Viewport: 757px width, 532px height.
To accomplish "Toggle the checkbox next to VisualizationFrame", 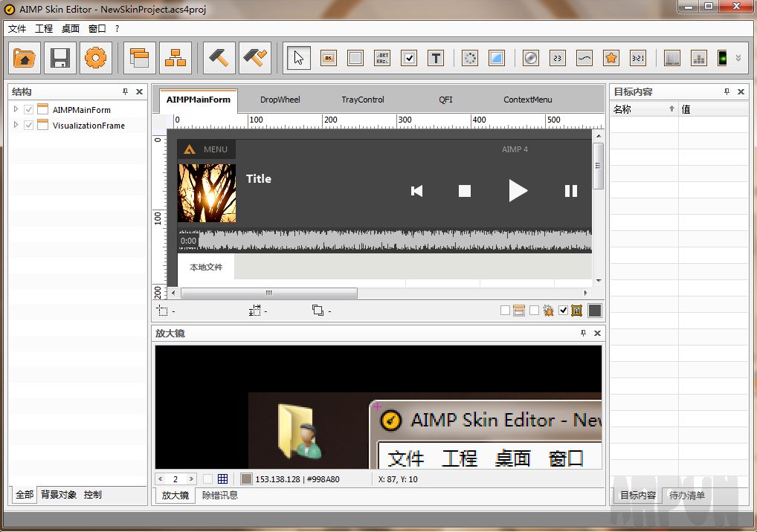I will tap(28, 125).
